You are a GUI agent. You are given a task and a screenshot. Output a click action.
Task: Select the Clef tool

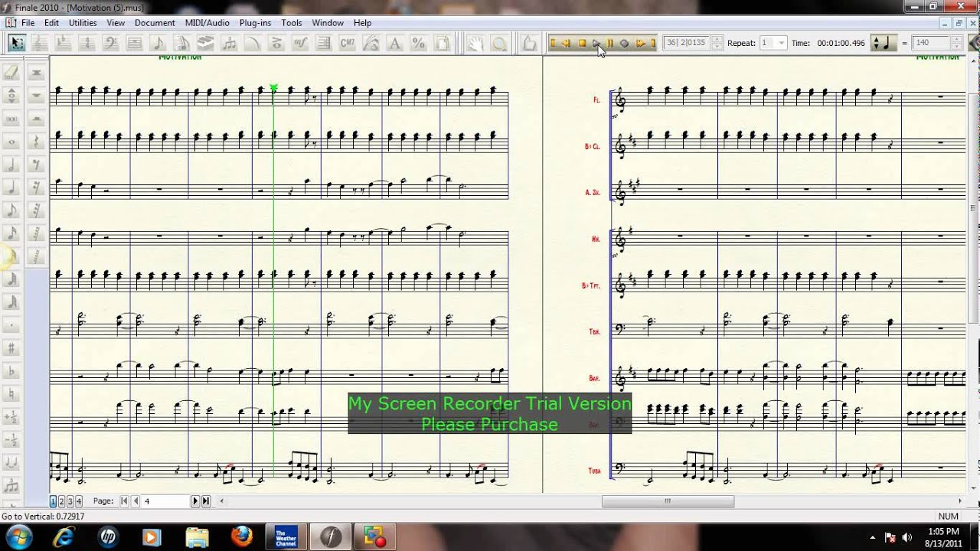coord(110,43)
